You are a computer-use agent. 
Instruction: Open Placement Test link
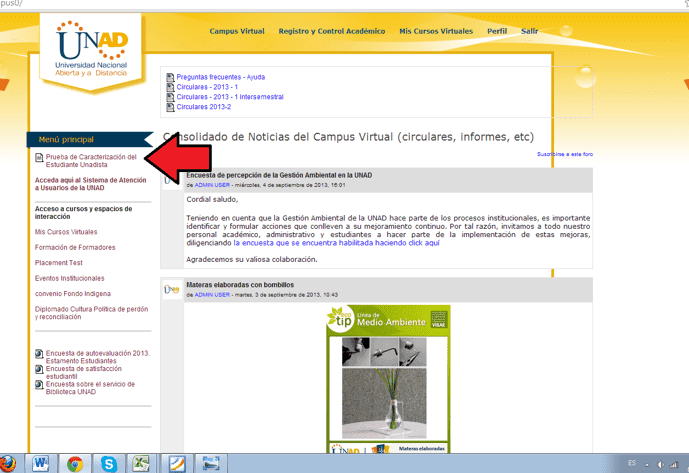click(58, 263)
